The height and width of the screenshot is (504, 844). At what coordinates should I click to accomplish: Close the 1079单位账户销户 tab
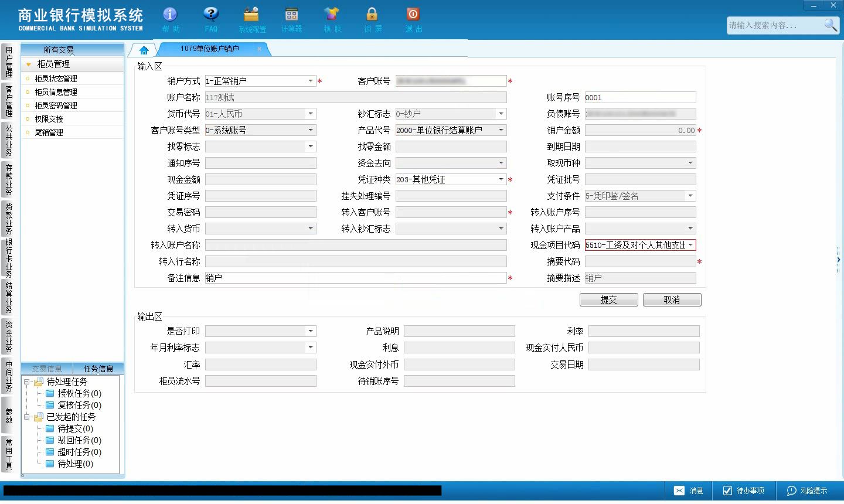pos(260,49)
